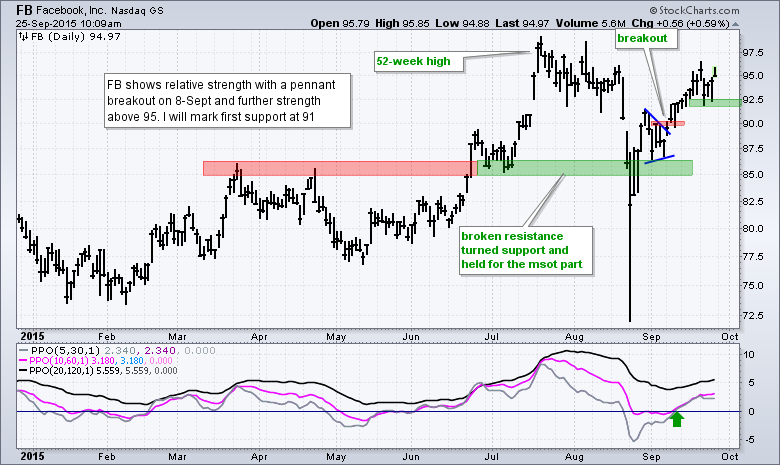Click the Oct label under PPO panel
Screen dimensions: 780x465
point(730,456)
